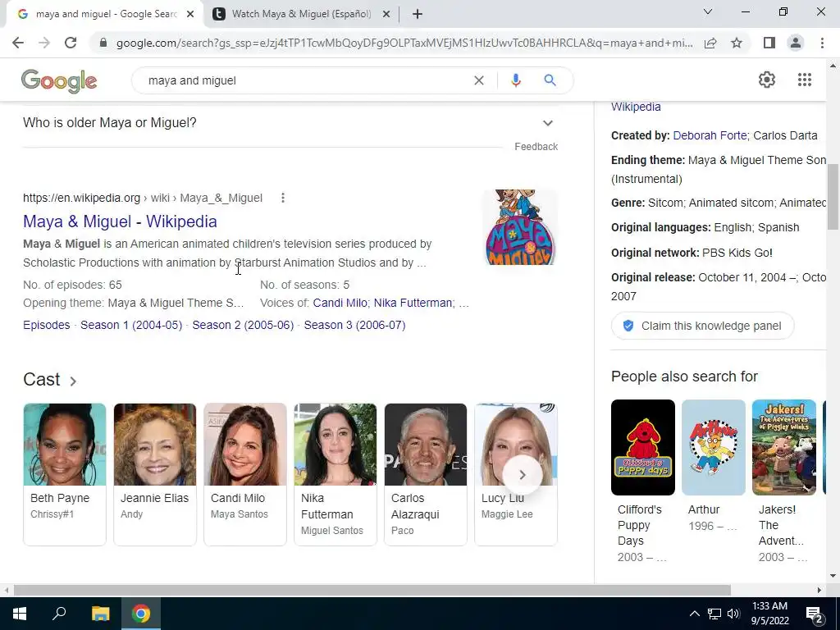Go back to the previous page
Screen dimensions: 840x630
18,43
